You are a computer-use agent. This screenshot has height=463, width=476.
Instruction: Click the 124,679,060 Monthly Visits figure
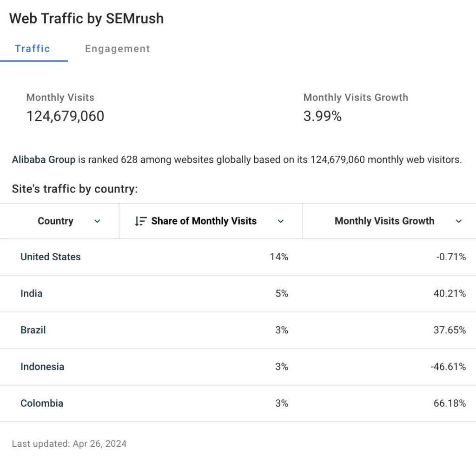65,116
